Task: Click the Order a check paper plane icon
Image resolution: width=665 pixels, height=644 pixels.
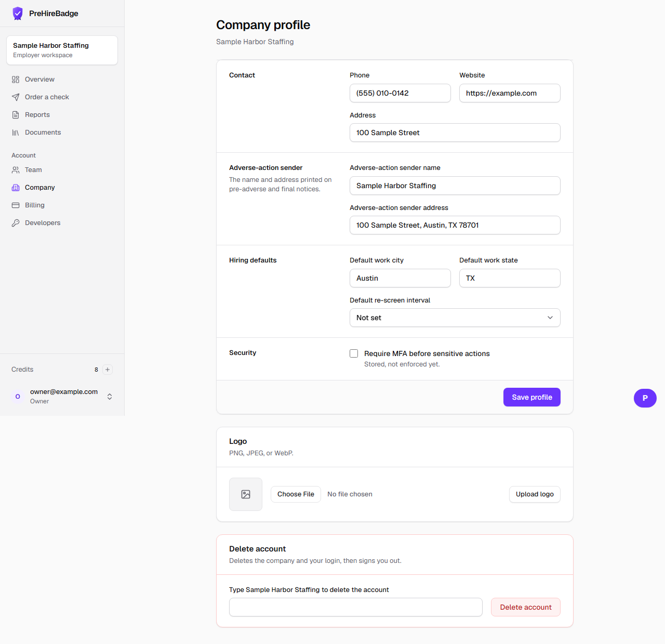Action: pyautogui.click(x=16, y=97)
